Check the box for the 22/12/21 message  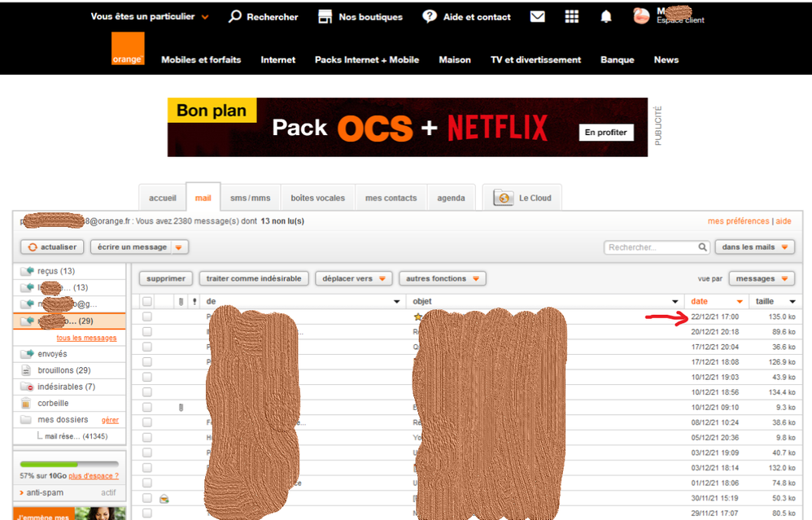pos(147,317)
